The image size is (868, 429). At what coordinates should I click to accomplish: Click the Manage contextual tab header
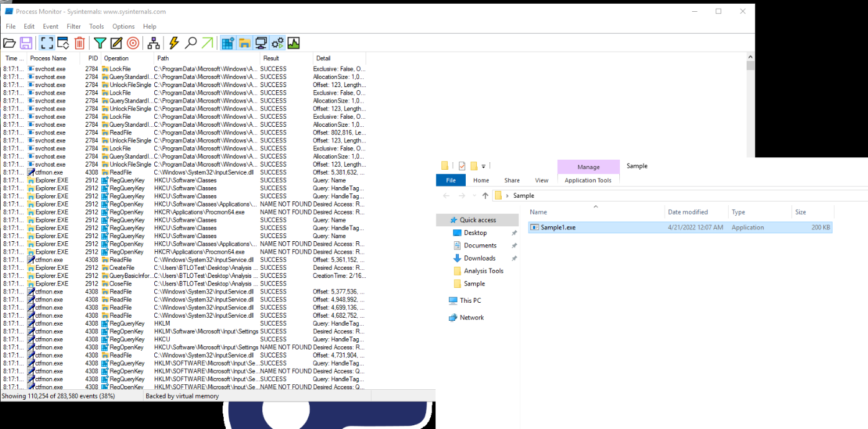point(589,167)
